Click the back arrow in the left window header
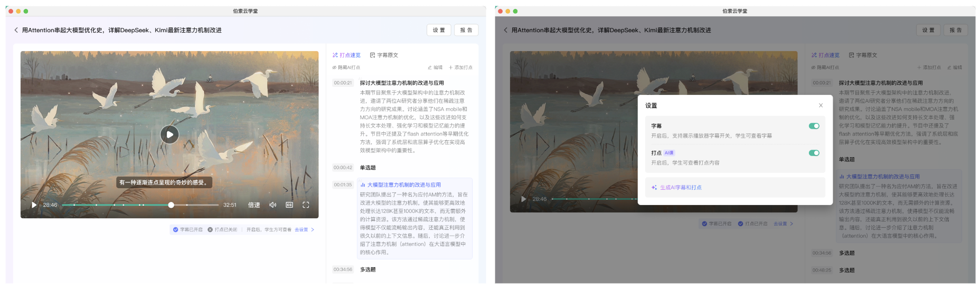980x291 pixels. (16, 30)
